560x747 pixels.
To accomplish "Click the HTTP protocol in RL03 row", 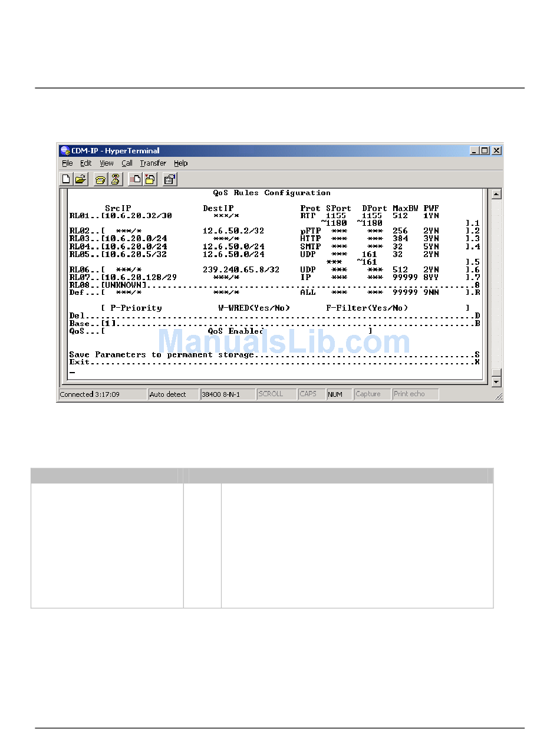I will point(311,239).
